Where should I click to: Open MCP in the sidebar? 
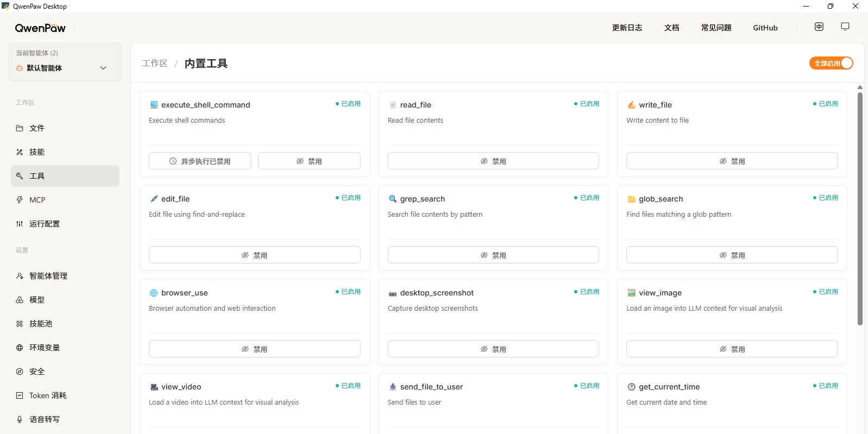pos(65,200)
